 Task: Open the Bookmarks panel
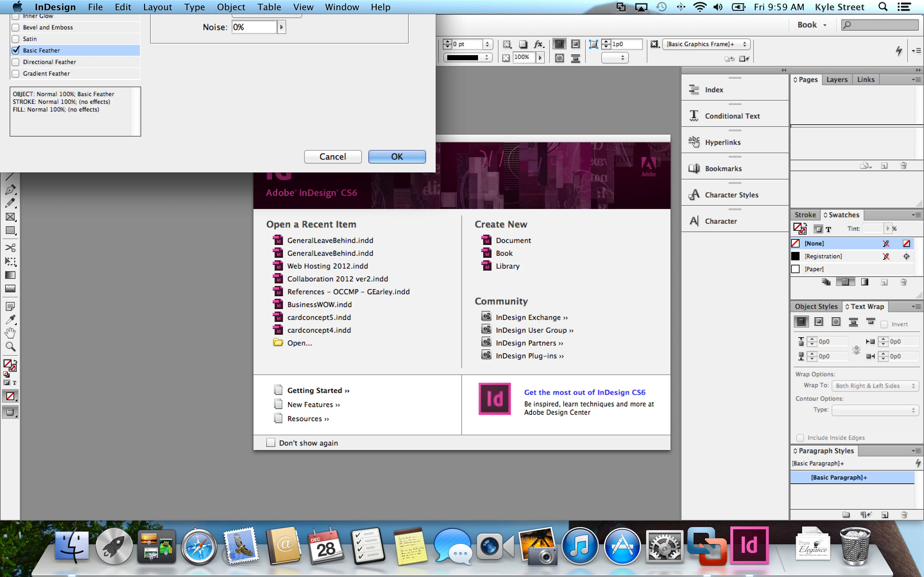(723, 169)
